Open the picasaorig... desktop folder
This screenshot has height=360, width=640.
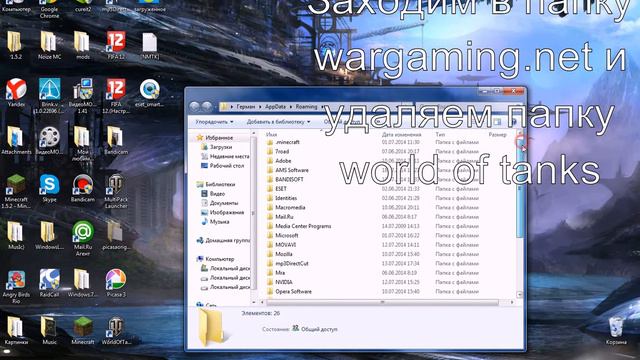pyautogui.click(x=116, y=236)
